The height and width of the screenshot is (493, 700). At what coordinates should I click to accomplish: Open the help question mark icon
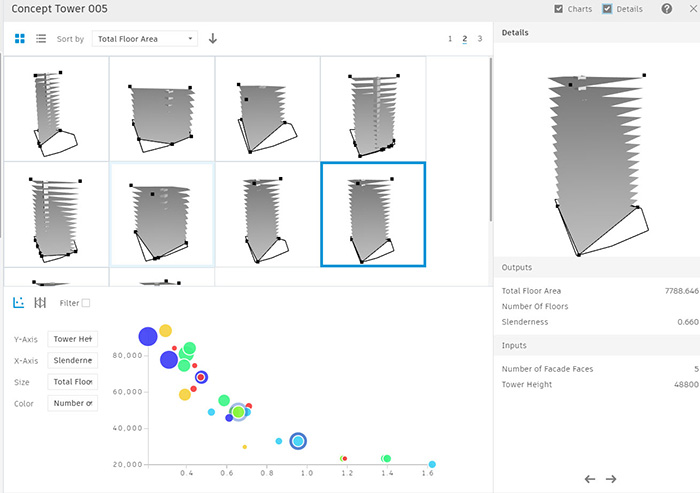click(666, 9)
